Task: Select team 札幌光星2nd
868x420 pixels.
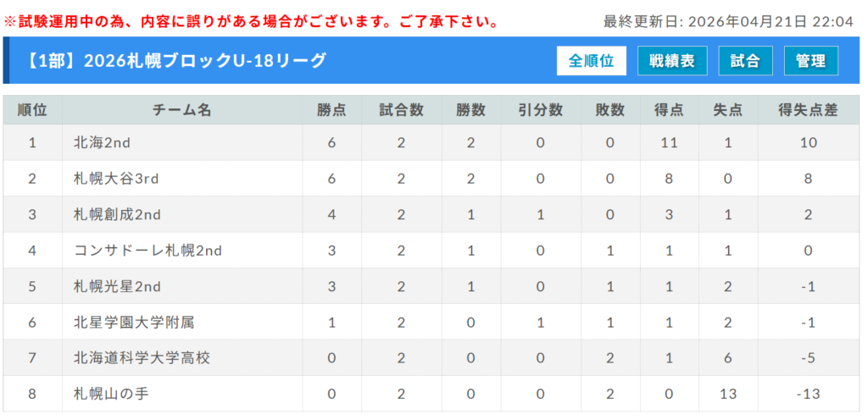Action: click(x=117, y=286)
